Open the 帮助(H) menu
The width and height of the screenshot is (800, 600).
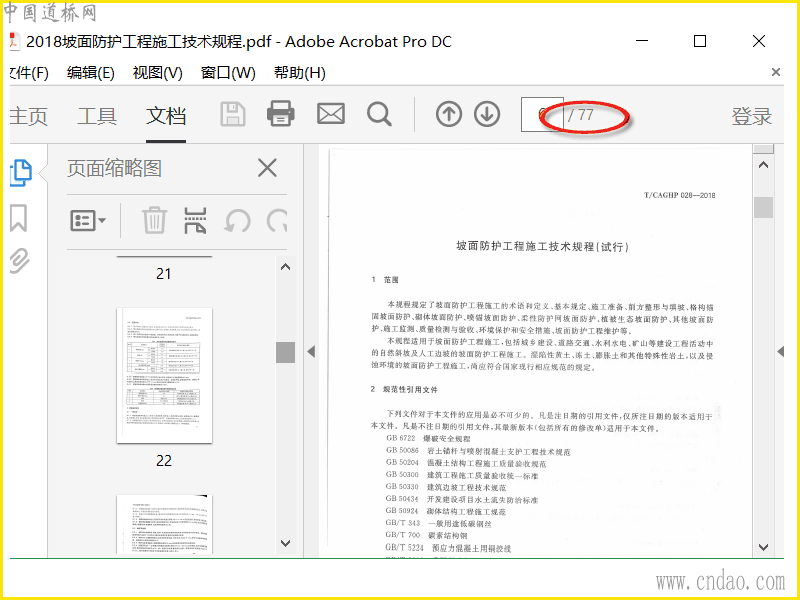tap(299, 73)
